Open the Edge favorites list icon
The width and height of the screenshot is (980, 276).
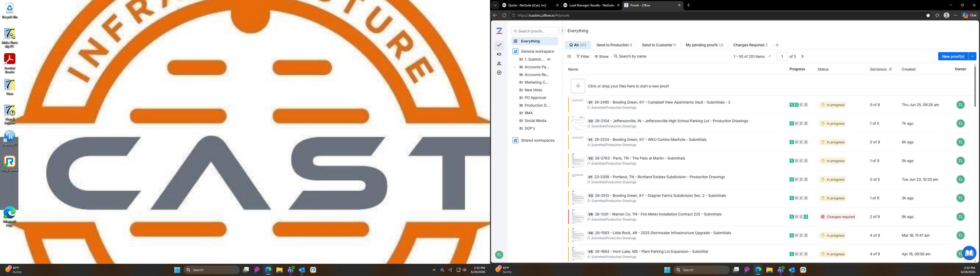937,15
